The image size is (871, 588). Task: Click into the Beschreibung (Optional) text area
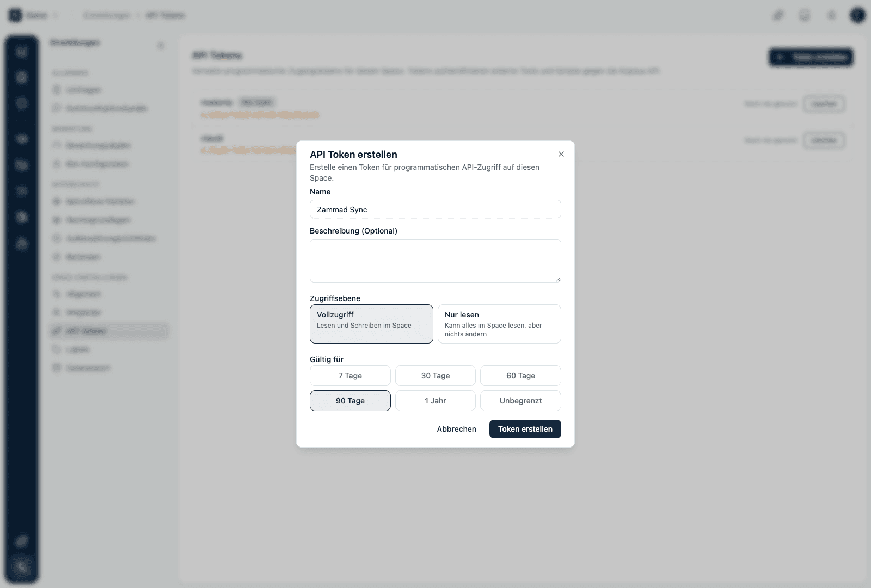(x=436, y=261)
